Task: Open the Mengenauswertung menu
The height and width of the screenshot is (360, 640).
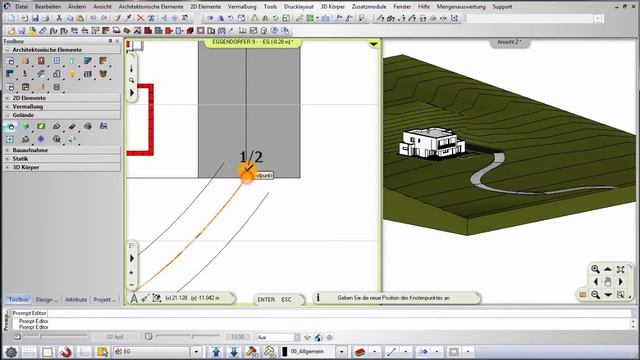Action: point(461,7)
